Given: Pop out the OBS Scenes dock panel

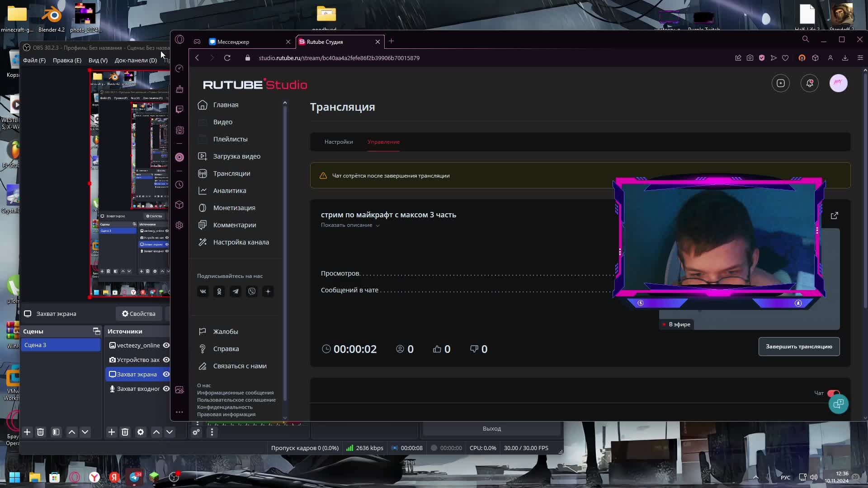Looking at the screenshot, I should point(96,331).
